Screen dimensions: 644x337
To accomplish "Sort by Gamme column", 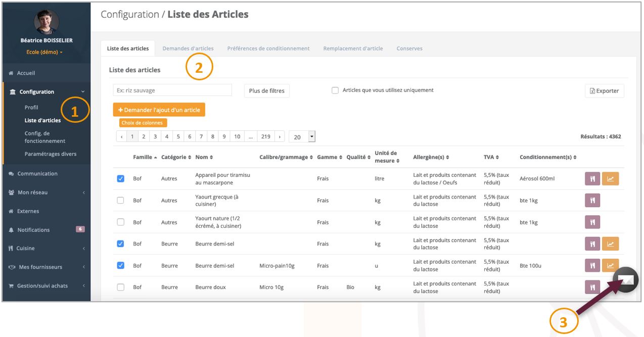I will [330, 157].
